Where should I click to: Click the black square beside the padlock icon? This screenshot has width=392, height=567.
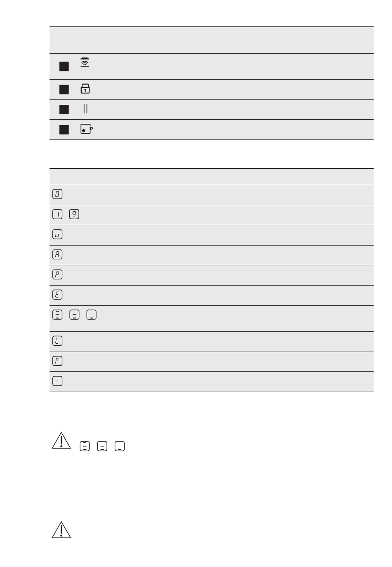click(64, 90)
